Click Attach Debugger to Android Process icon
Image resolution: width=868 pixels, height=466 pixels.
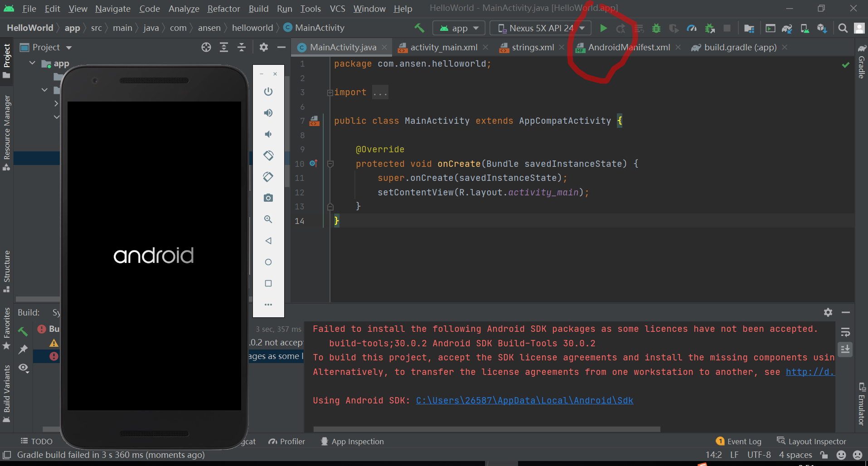tap(710, 28)
